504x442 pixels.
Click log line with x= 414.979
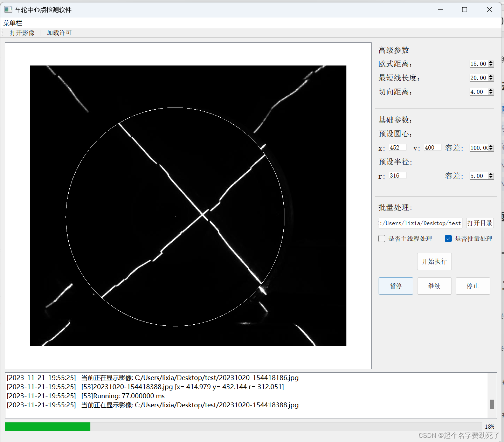coord(145,387)
